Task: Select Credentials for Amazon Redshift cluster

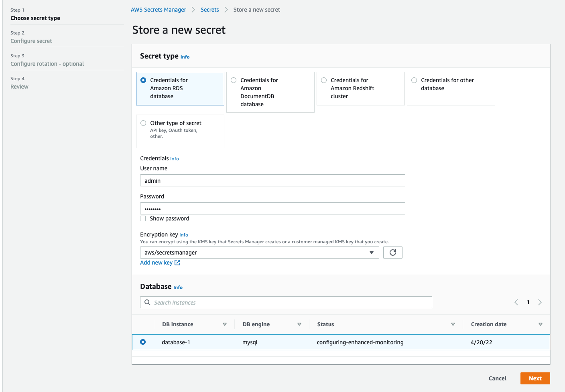Action: tap(324, 80)
